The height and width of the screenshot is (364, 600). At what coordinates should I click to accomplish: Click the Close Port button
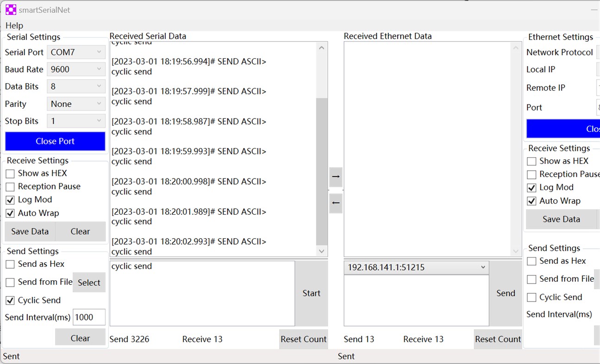point(55,141)
